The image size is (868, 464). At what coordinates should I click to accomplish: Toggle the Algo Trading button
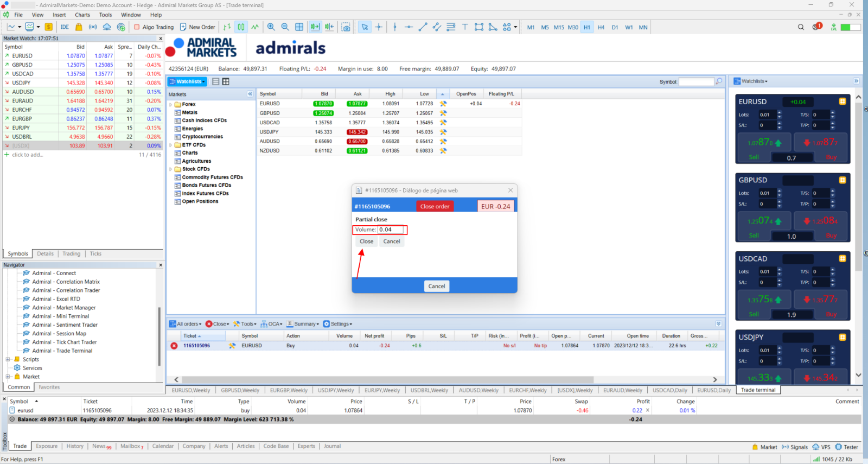click(x=154, y=27)
